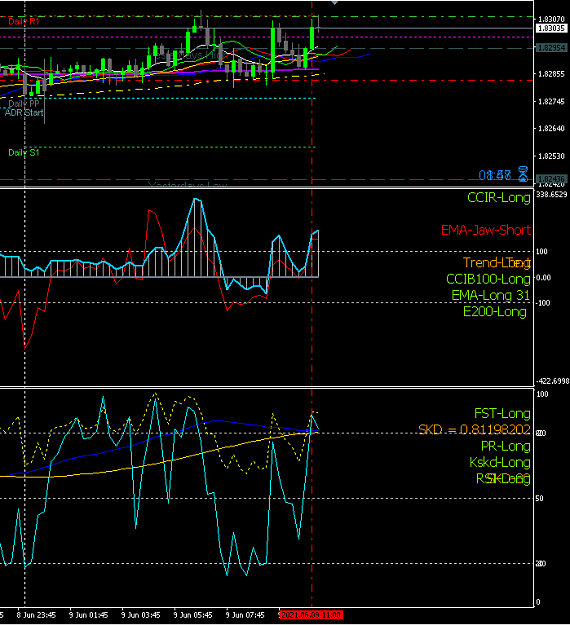This screenshot has width=570, height=625.
Task: Click the 1.83070 price scale value
Action: (x=551, y=19)
